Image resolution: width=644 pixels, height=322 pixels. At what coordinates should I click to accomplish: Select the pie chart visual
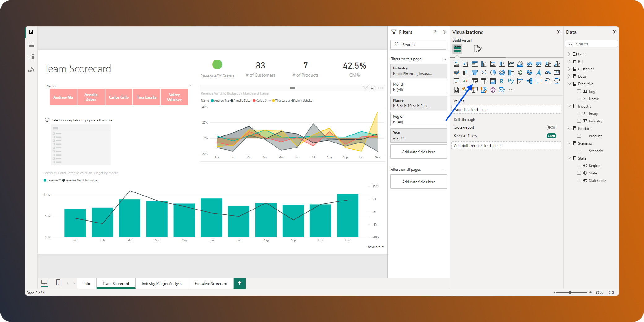click(493, 73)
